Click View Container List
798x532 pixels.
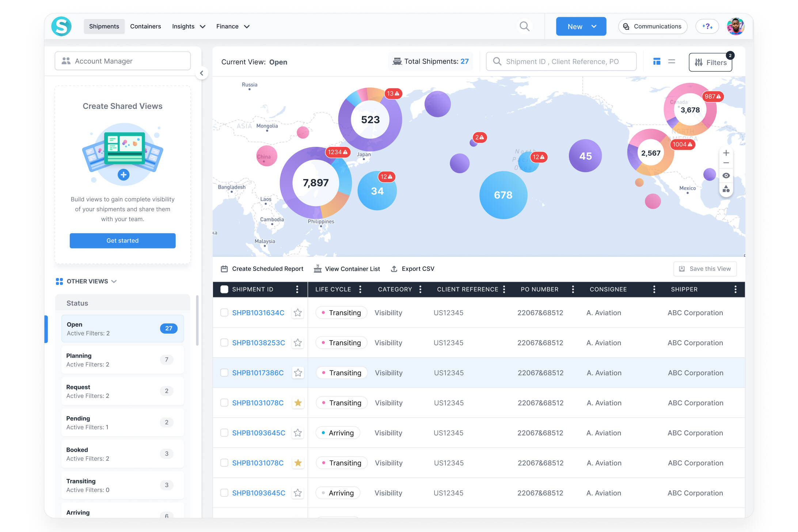tap(347, 269)
